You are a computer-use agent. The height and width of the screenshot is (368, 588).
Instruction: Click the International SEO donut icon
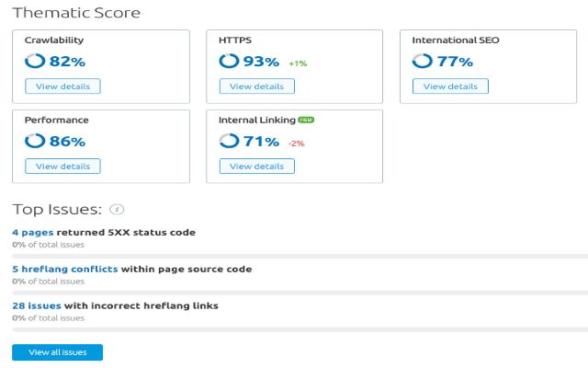[422, 62]
